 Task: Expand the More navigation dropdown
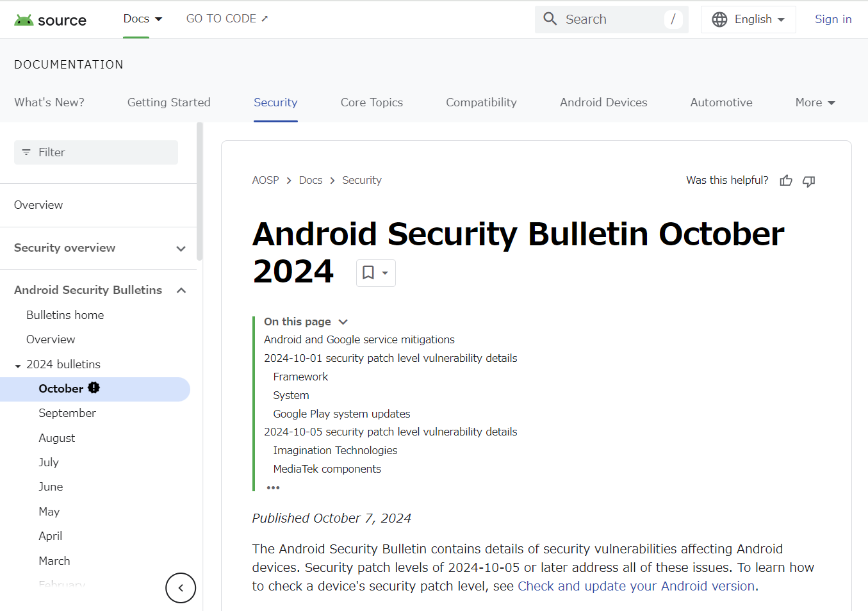click(x=814, y=102)
